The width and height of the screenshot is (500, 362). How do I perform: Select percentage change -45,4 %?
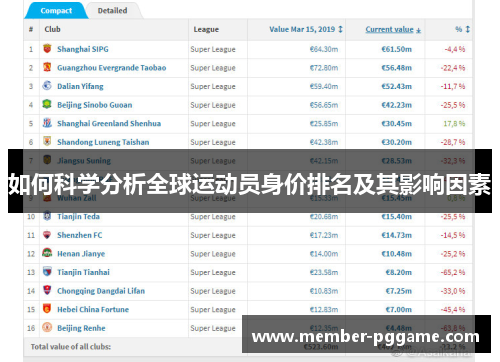point(453,310)
